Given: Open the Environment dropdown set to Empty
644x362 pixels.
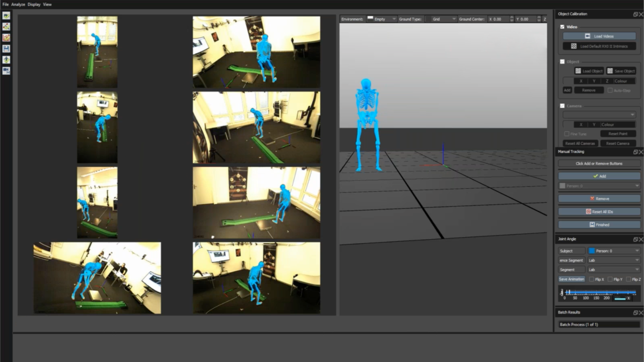Looking at the screenshot, I should click(382, 19).
